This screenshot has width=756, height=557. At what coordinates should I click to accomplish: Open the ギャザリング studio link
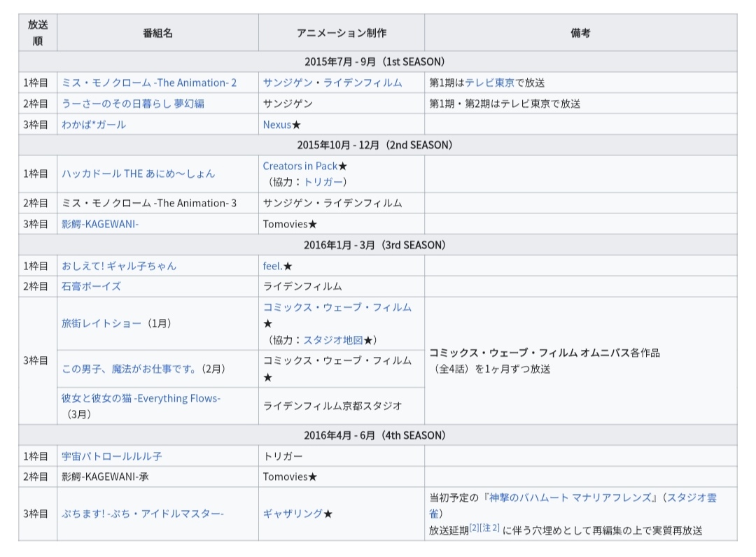pyautogui.click(x=293, y=514)
